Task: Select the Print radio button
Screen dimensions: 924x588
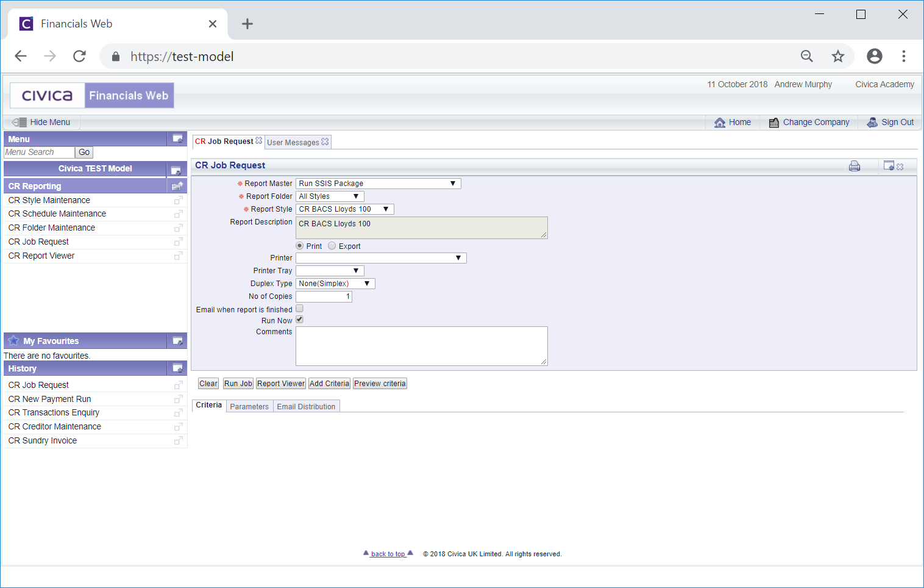Action: [x=299, y=246]
